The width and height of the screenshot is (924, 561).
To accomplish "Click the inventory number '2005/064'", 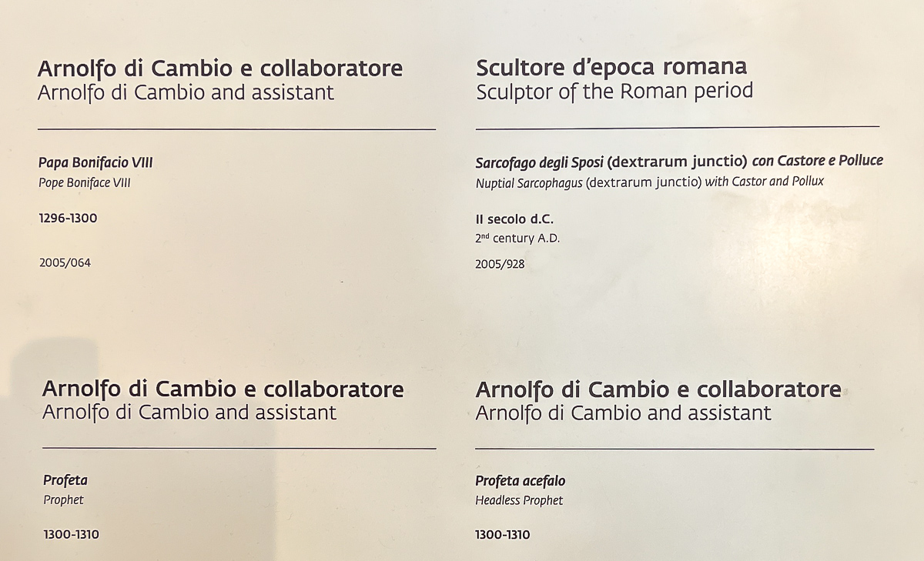I will [x=65, y=263].
